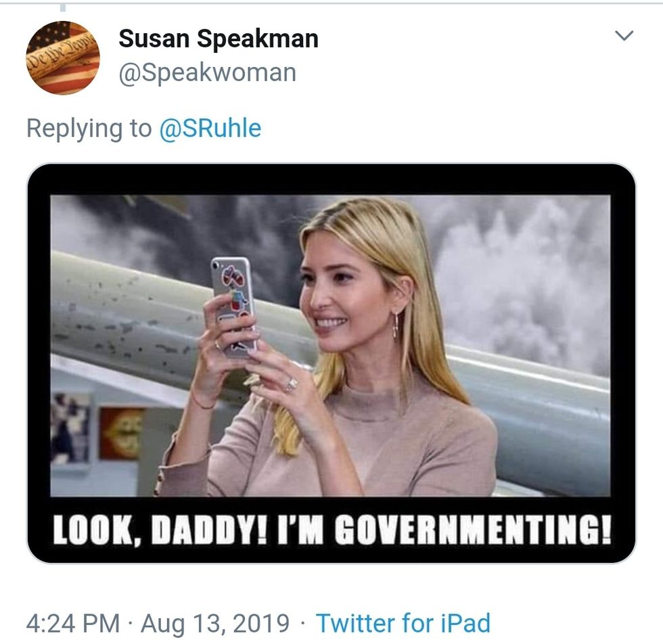
Task: Click the 4:24 PM timestamp
Action: [74, 622]
